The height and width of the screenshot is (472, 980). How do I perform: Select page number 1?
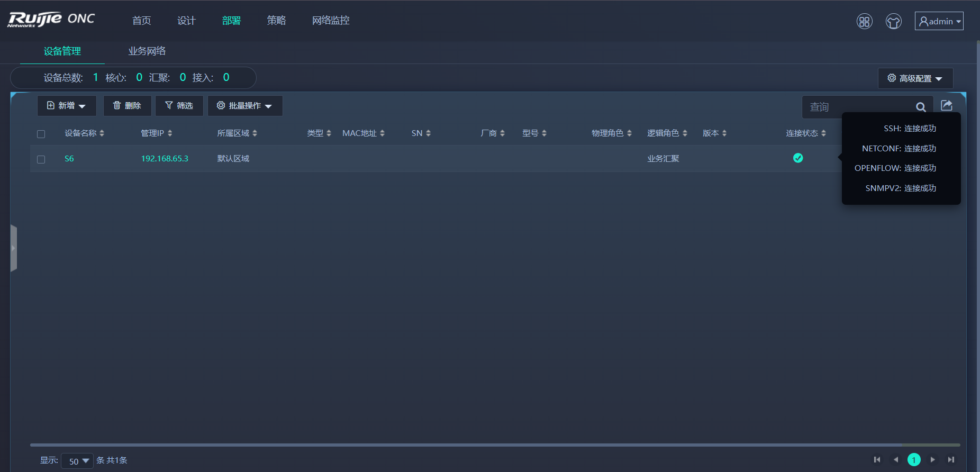pyautogui.click(x=914, y=460)
